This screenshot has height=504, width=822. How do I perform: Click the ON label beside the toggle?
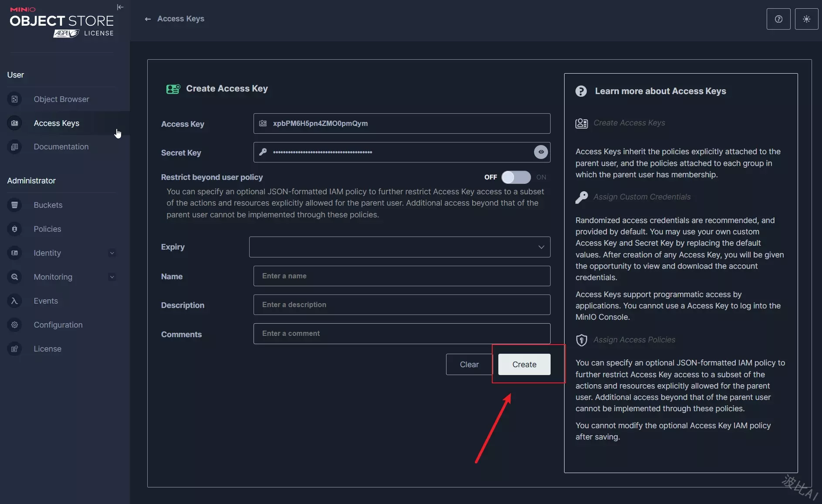coord(541,177)
